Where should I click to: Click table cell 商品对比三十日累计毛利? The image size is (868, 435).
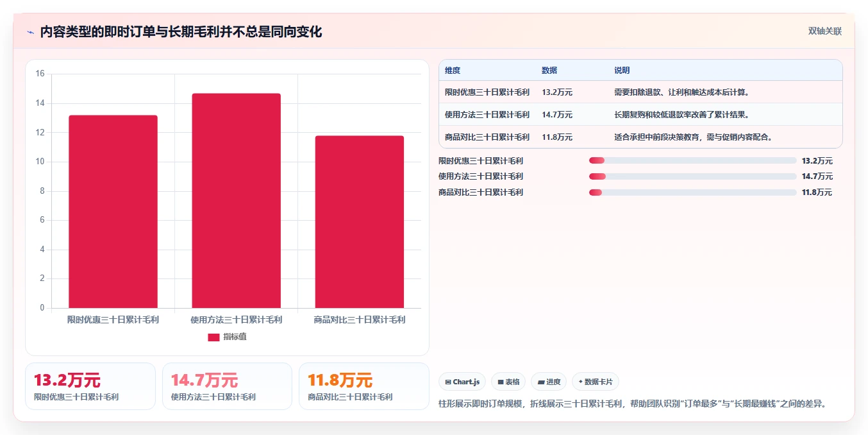pos(487,137)
